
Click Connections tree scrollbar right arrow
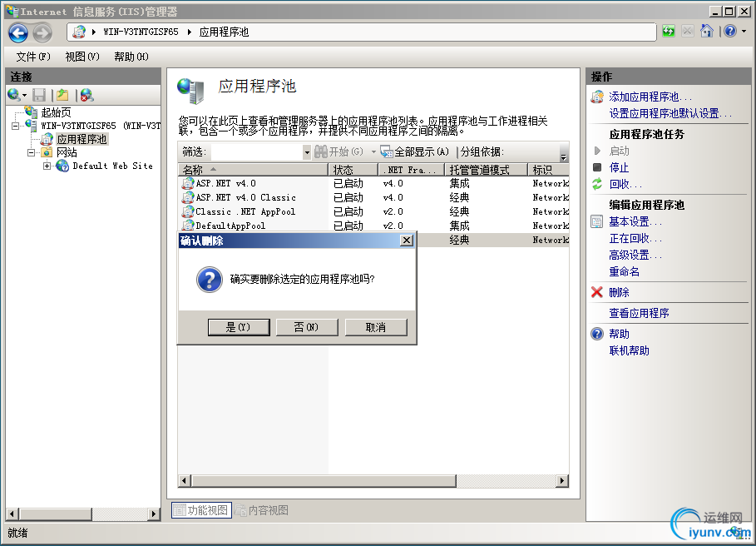click(154, 514)
